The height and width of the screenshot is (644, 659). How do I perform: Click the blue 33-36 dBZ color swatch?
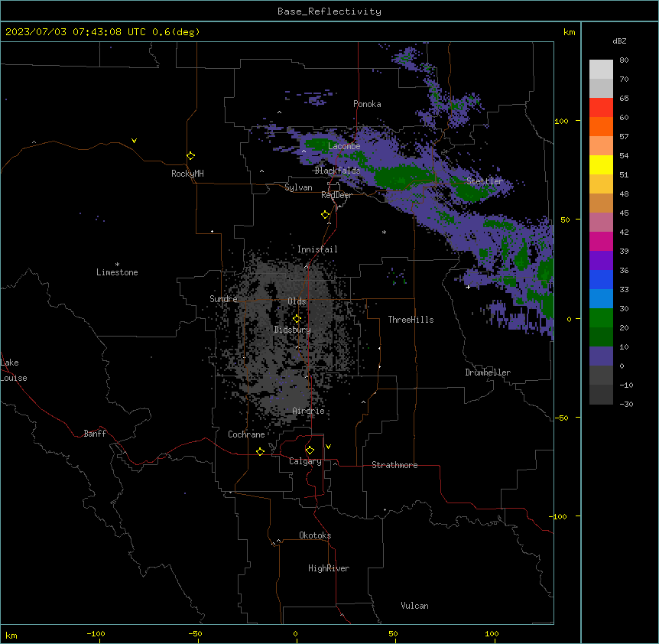click(601, 279)
